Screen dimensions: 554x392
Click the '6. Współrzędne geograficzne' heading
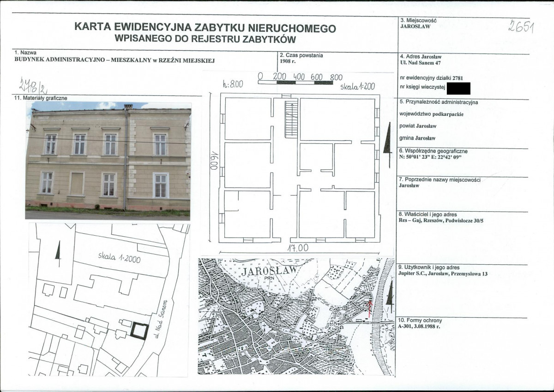click(x=434, y=151)
